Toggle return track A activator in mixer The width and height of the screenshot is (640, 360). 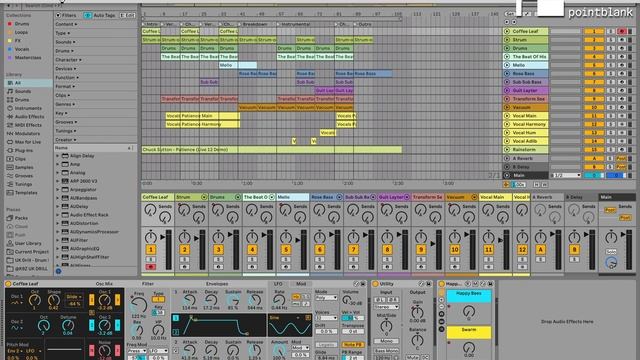pos(540,249)
